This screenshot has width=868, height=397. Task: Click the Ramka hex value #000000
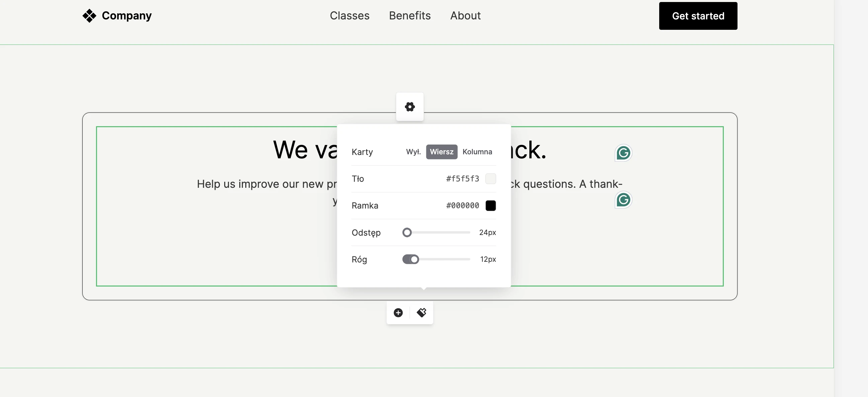pos(462,206)
